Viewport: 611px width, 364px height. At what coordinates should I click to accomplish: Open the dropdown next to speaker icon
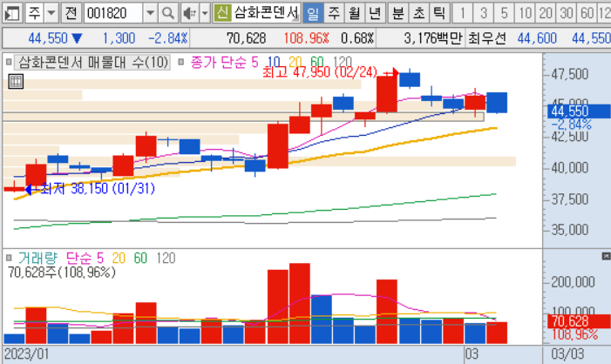(205, 13)
